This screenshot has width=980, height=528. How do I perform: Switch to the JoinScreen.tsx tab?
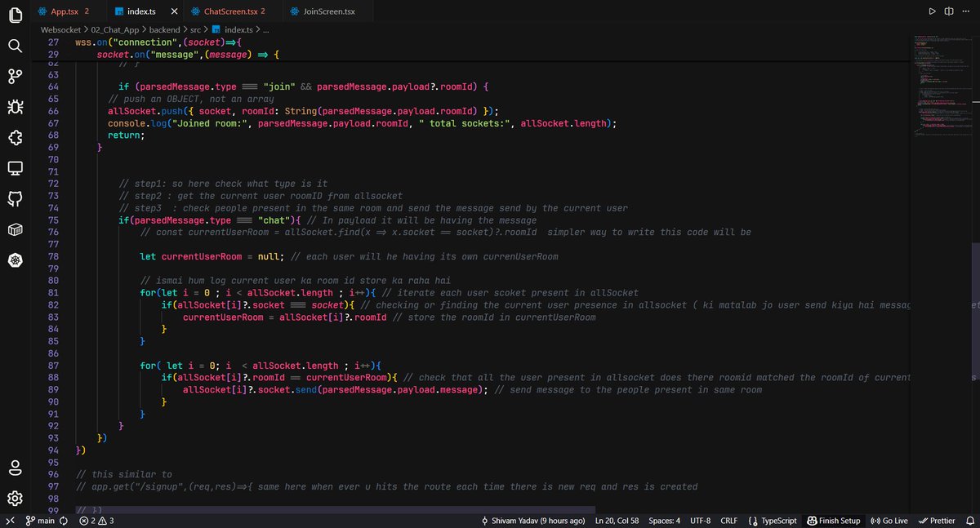point(329,11)
